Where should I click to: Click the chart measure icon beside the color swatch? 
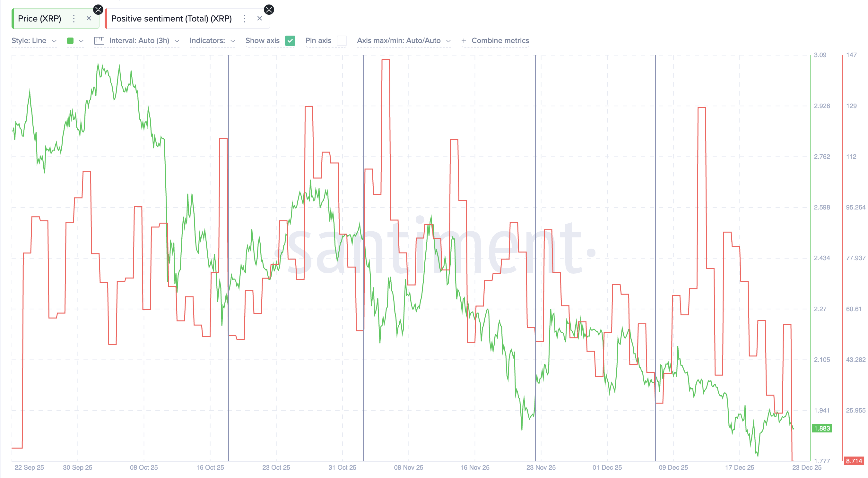tap(99, 40)
